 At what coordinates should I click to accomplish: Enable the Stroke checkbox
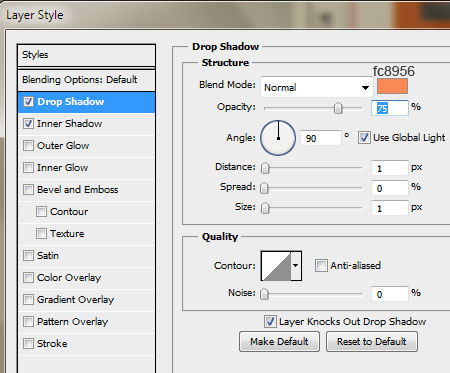28,344
